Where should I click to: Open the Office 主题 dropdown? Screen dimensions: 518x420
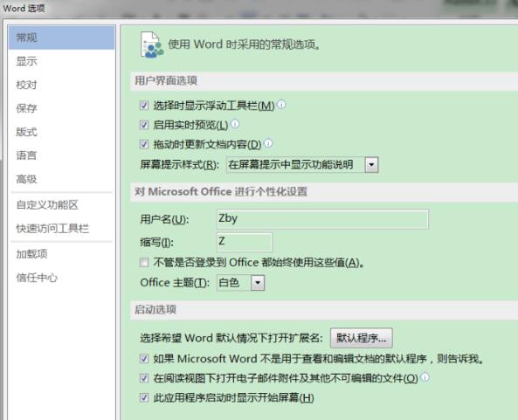258,283
